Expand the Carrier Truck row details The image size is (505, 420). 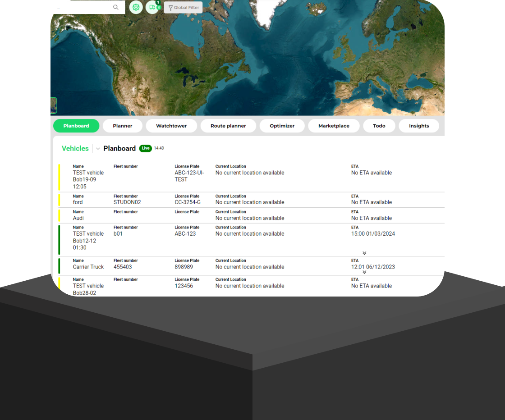(364, 273)
